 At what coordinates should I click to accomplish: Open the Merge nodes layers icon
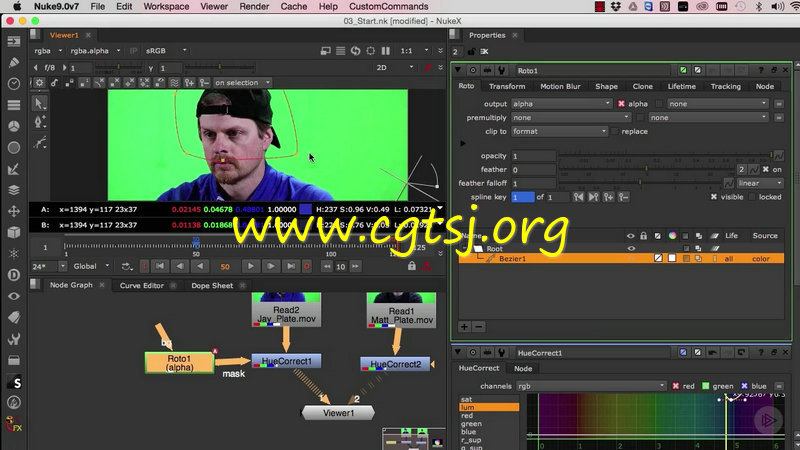click(14, 190)
